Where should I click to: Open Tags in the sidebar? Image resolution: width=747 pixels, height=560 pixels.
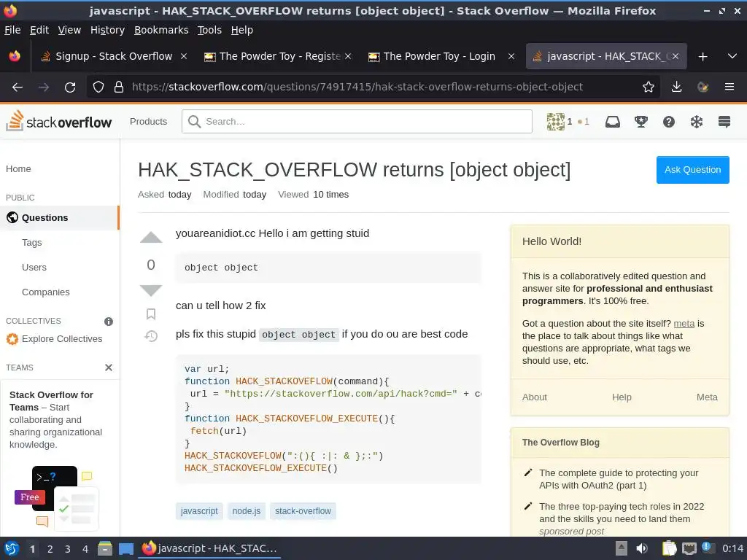32,242
